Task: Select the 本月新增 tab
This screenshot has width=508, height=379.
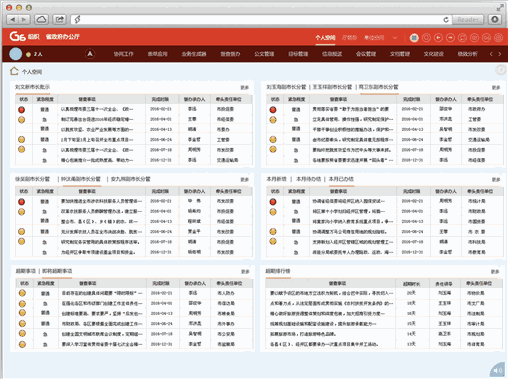Action: tap(276, 179)
